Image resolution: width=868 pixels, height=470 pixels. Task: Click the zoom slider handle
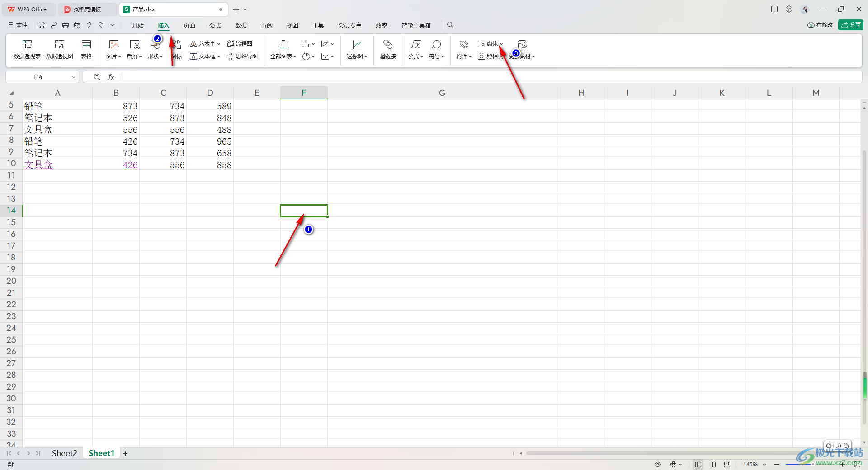(813, 465)
